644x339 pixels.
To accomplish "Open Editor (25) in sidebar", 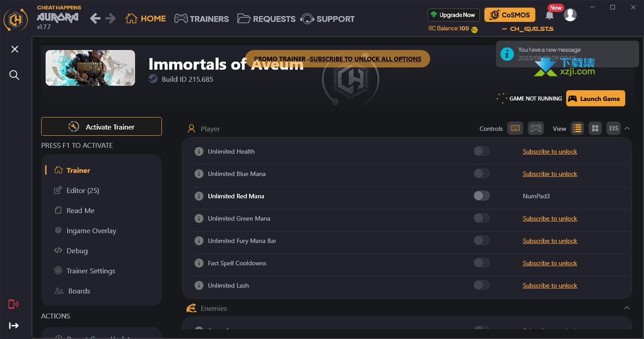I will tap(76, 190).
